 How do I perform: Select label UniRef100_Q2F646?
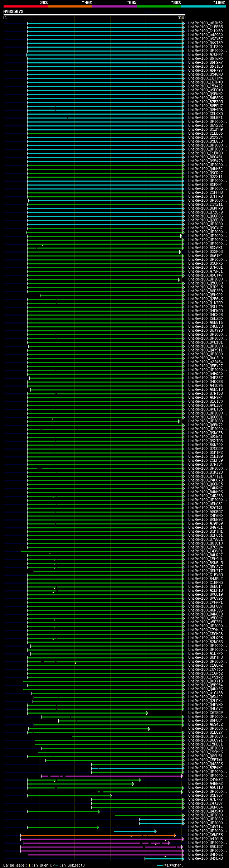pyautogui.click(x=205, y=299)
